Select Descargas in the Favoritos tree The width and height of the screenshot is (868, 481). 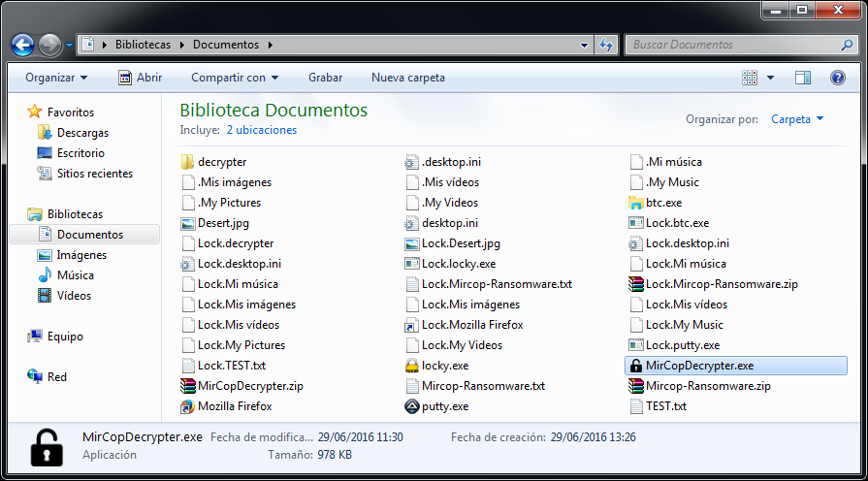click(x=82, y=133)
